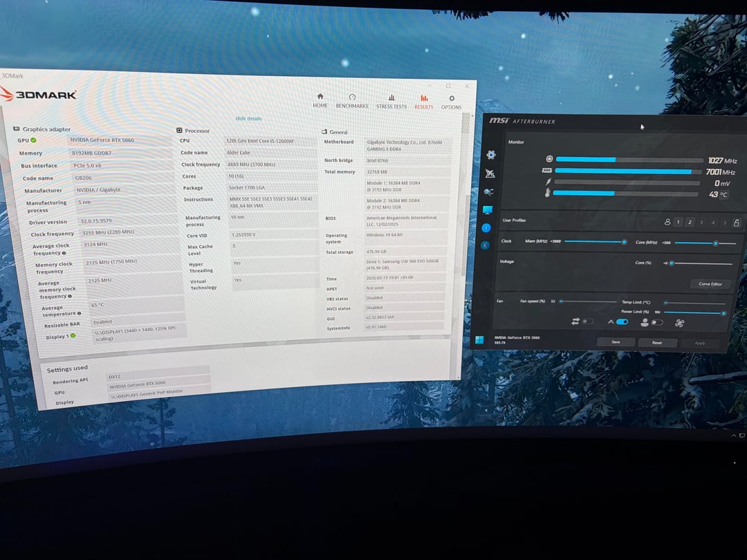747x560 pixels.
Task: Open the Curve Editor
Action: [x=710, y=284]
